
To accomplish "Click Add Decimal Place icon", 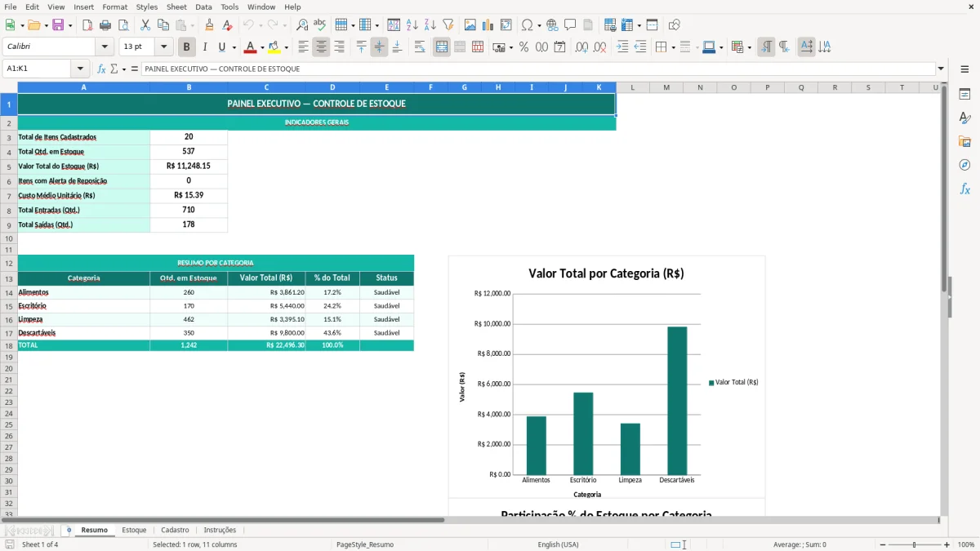I will click(581, 47).
